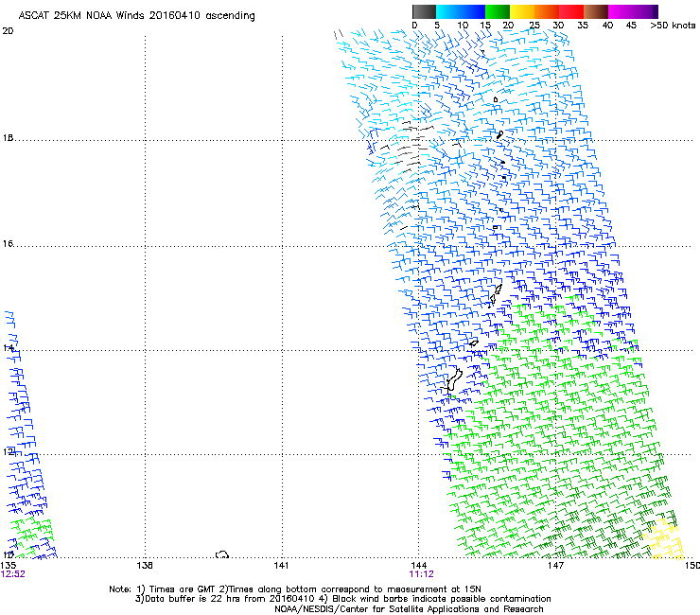Click the magenta 40-45 knots color segment
The image size is (700, 615).
coord(621,11)
